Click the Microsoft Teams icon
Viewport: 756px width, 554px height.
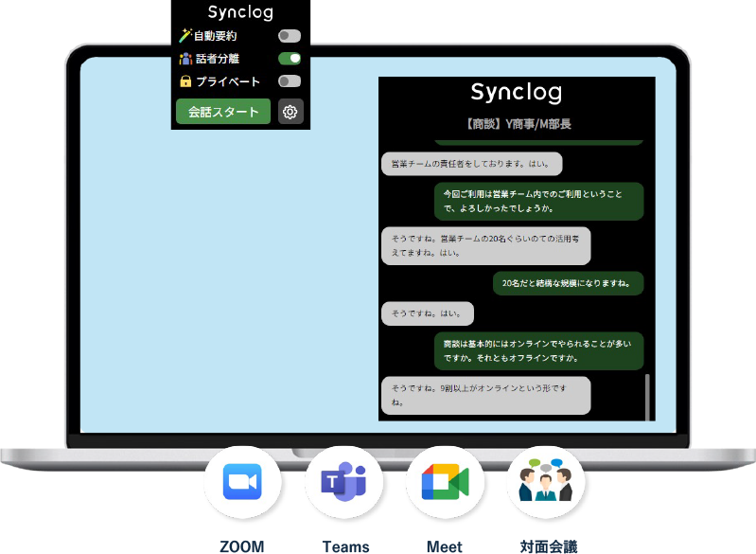coord(343,482)
